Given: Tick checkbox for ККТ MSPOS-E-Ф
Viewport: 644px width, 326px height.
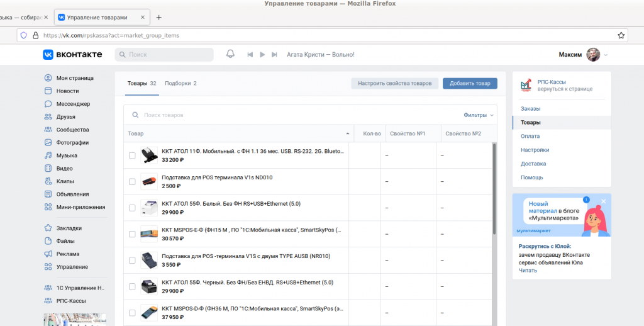Looking at the screenshot, I should [x=132, y=234].
